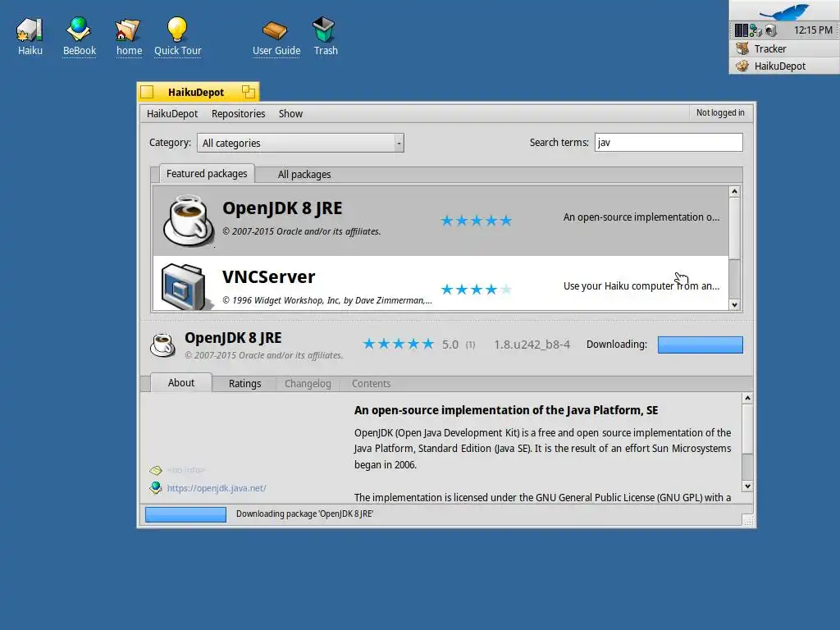This screenshot has height=630, width=840.
Task: Select the VNCServer list title
Action: pos(268,277)
